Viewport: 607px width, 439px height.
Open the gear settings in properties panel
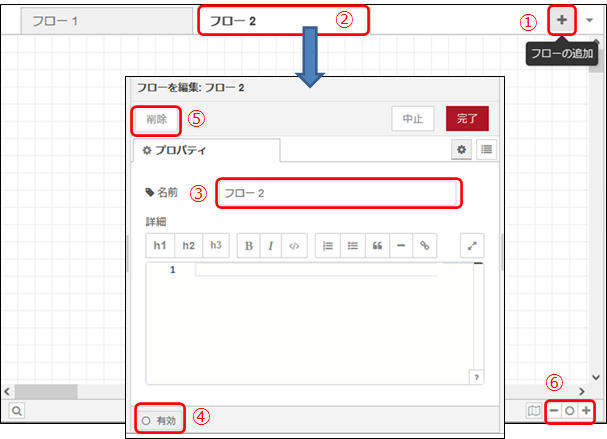tap(462, 150)
